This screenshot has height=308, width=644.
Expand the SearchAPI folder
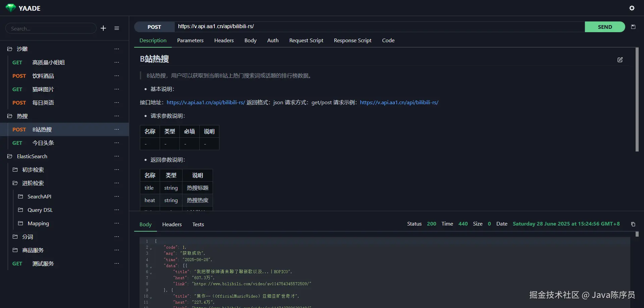coord(20,196)
